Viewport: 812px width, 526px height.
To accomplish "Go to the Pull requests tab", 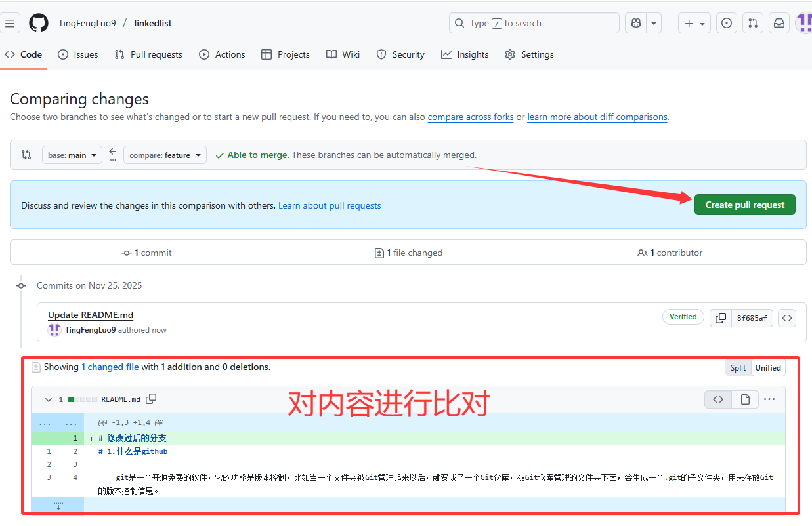I will pyautogui.click(x=148, y=54).
